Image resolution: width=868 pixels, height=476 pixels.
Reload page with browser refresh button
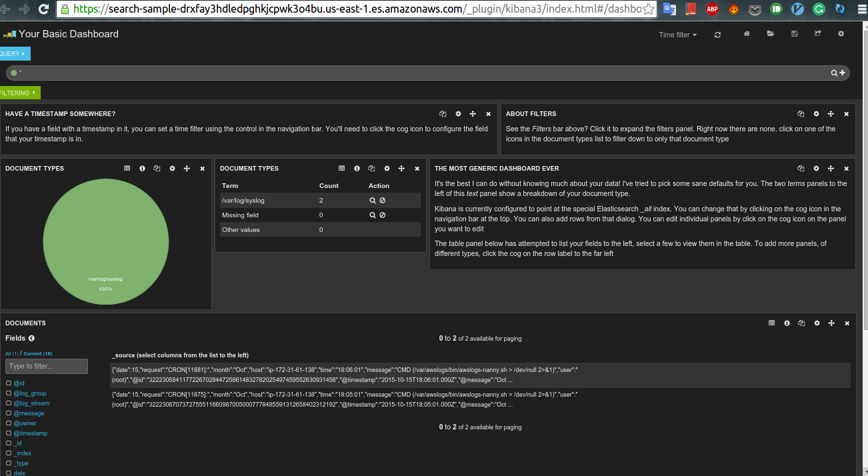click(44, 9)
